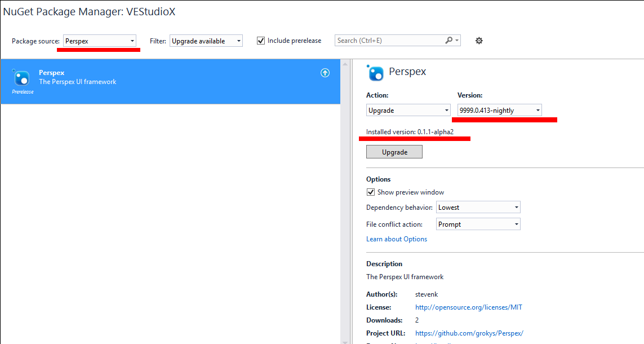Click the author name stevenk
This screenshot has height=344, width=644.
tap(427, 294)
